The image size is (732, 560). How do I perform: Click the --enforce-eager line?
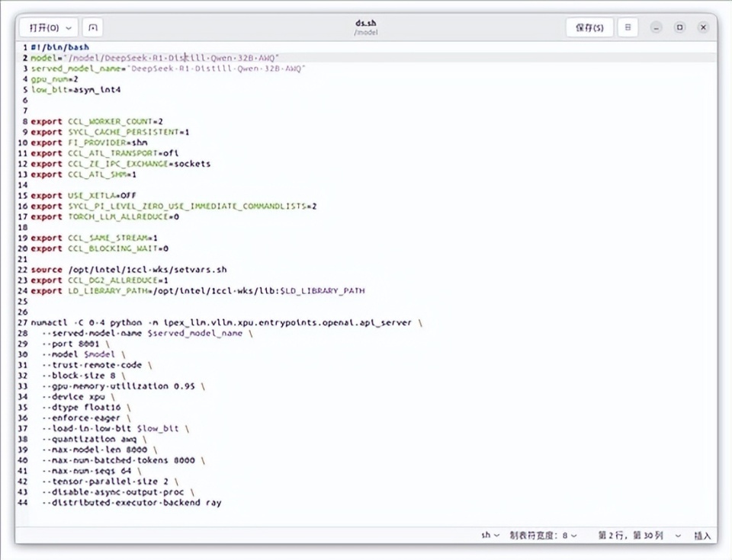(86, 418)
